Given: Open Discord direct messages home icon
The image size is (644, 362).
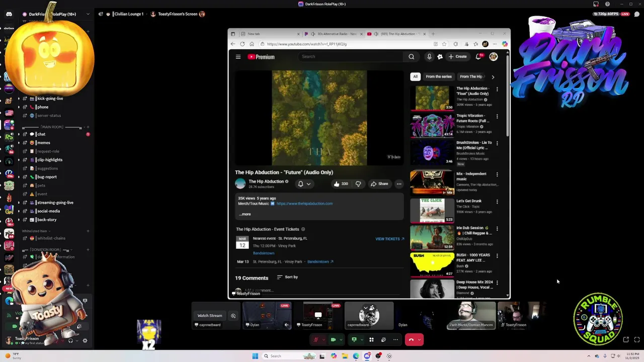Looking at the screenshot, I should (x=9, y=14).
